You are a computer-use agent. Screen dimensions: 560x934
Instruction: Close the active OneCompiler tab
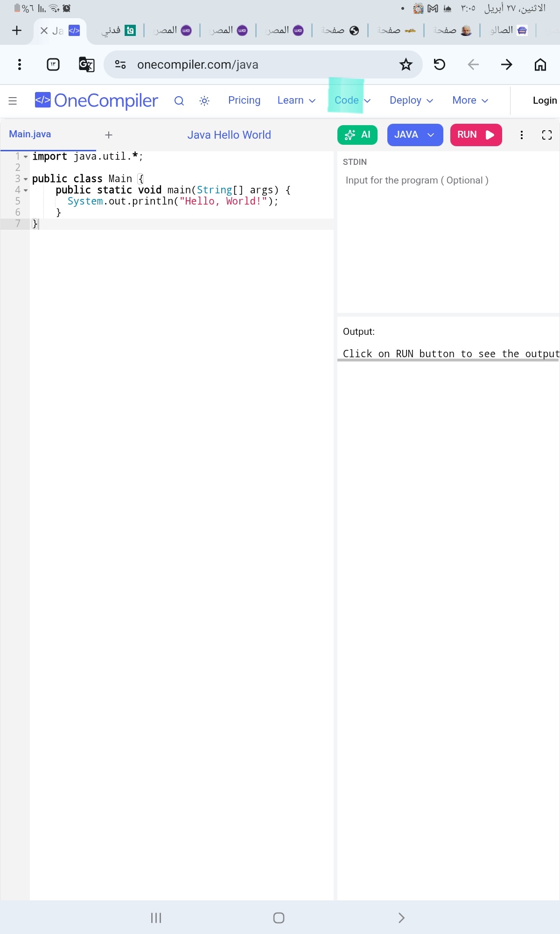(44, 31)
